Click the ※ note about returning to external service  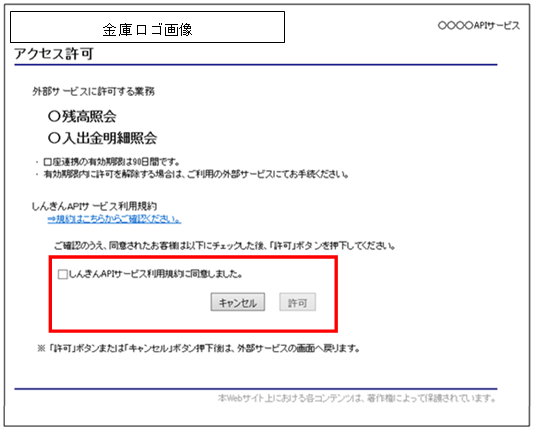[x=199, y=348]
